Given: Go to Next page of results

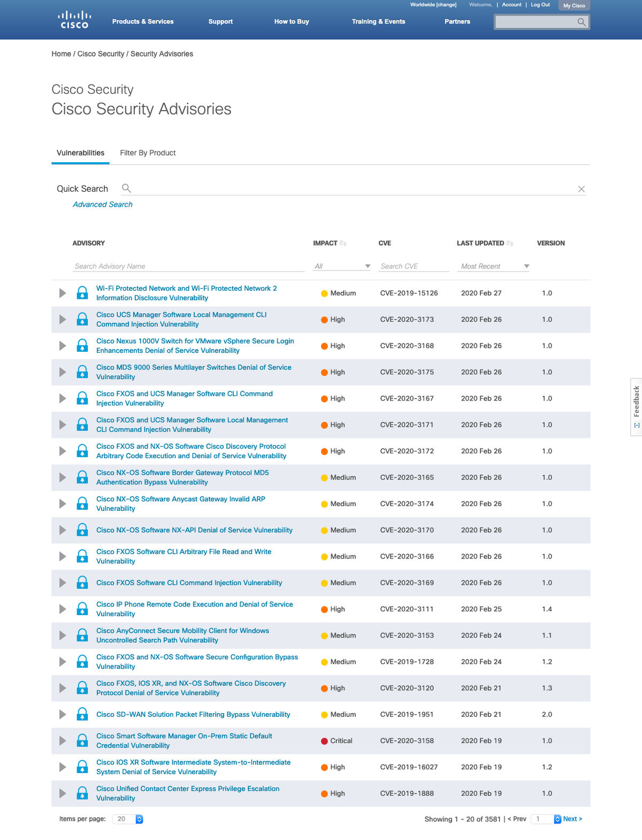Looking at the screenshot, I should (572, 819).
